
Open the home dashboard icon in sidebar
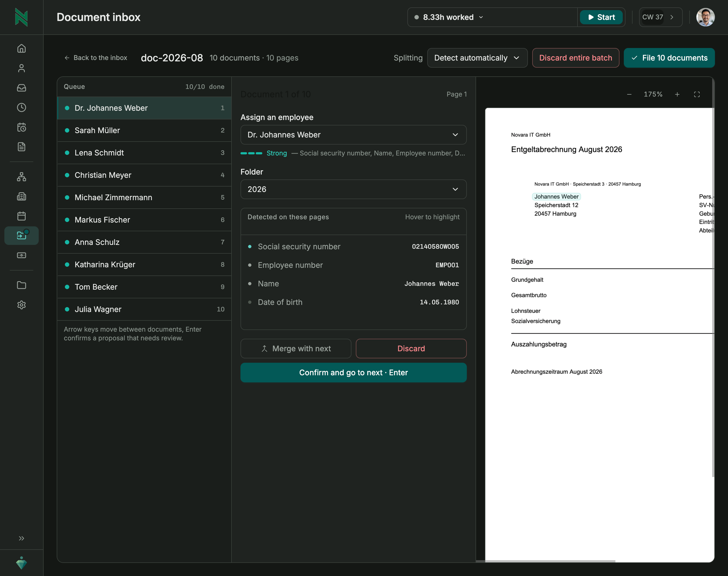point(21,49)
